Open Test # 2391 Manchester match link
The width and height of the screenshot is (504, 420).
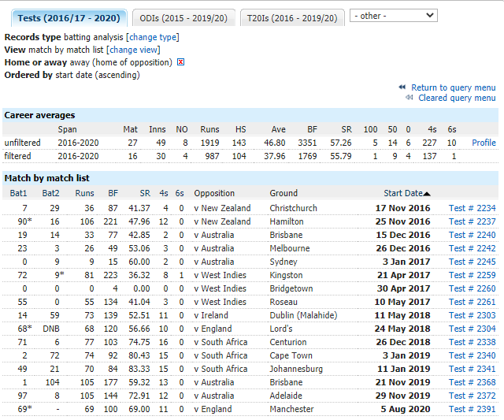472,409
